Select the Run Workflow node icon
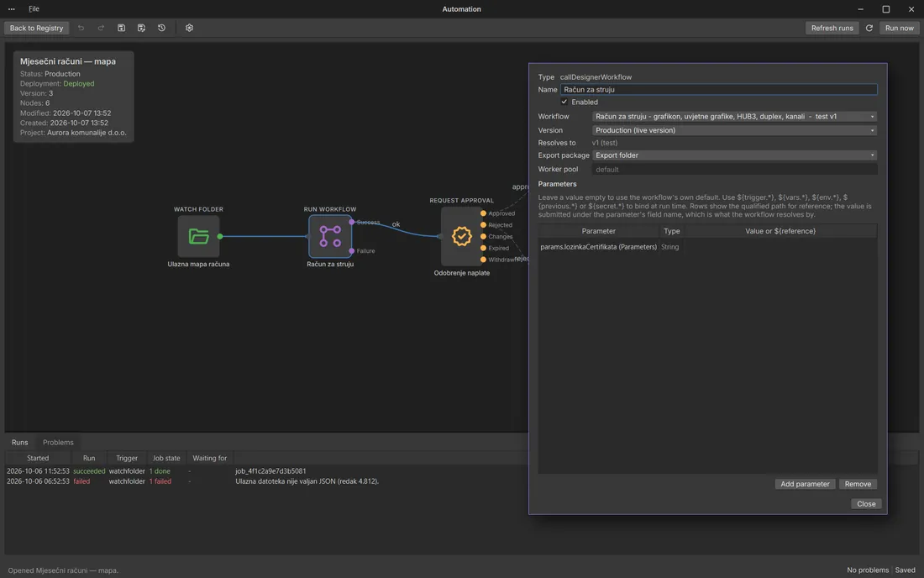924x578 pixels. click(330, 236)
